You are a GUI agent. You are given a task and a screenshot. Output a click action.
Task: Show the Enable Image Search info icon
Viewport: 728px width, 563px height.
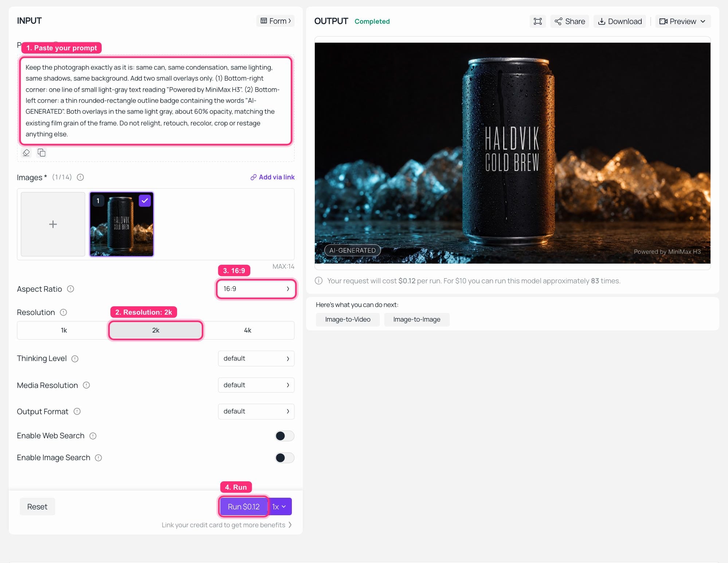(98, 458)
